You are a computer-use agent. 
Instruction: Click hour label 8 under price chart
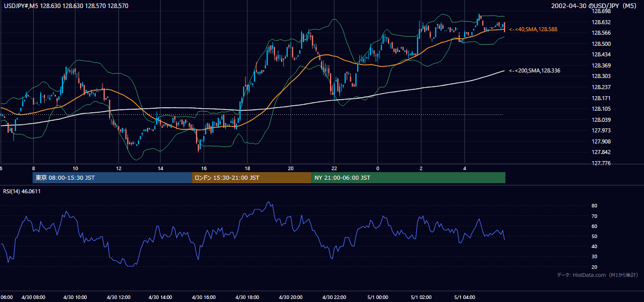pos(33,168)
